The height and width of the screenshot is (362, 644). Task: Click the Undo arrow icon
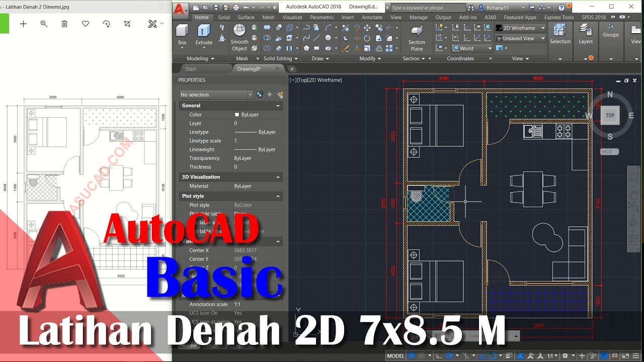(246, 8)
